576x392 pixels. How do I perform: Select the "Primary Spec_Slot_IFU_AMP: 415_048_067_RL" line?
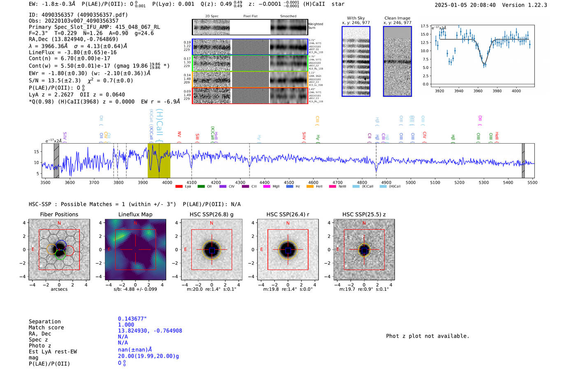point(94,27)
